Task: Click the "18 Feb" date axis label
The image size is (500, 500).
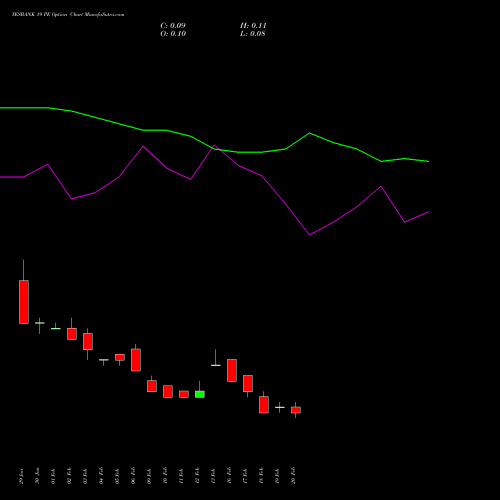Action: pyautogui.click(x=262, y=476)
